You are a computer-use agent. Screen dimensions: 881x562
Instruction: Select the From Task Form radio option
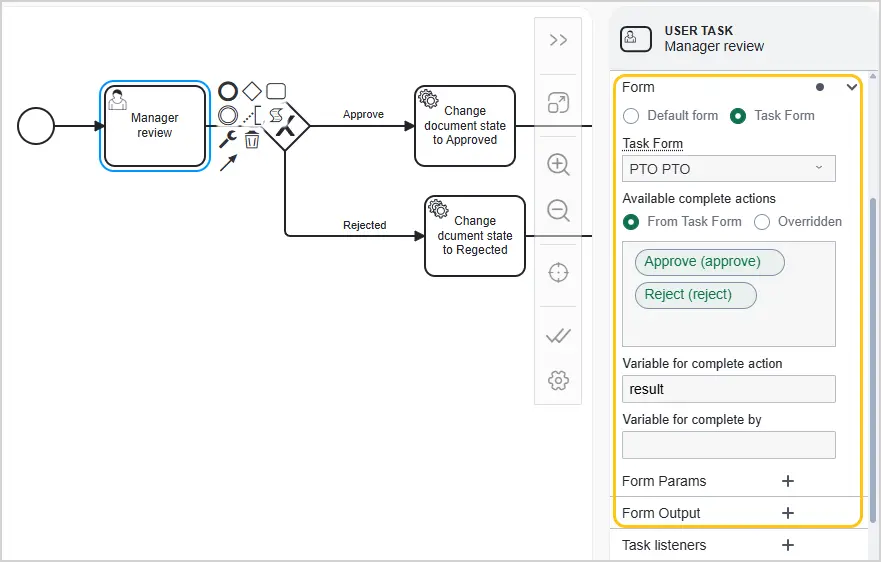pyautogui.click(x=631, y=222)
